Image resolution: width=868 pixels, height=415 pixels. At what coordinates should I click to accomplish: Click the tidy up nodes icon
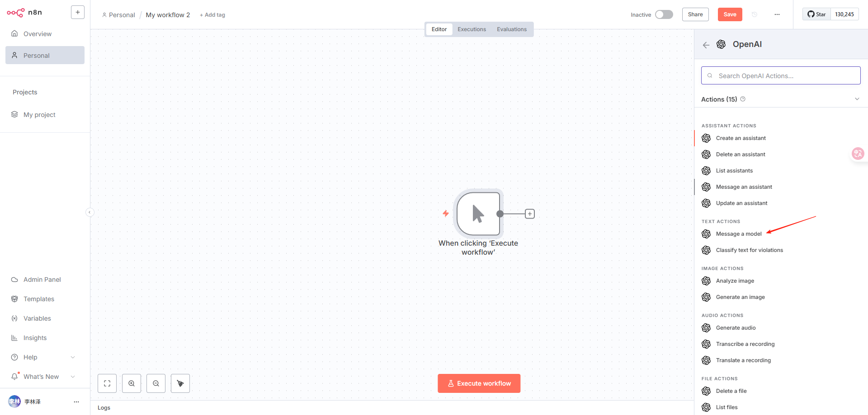[180, 383]
